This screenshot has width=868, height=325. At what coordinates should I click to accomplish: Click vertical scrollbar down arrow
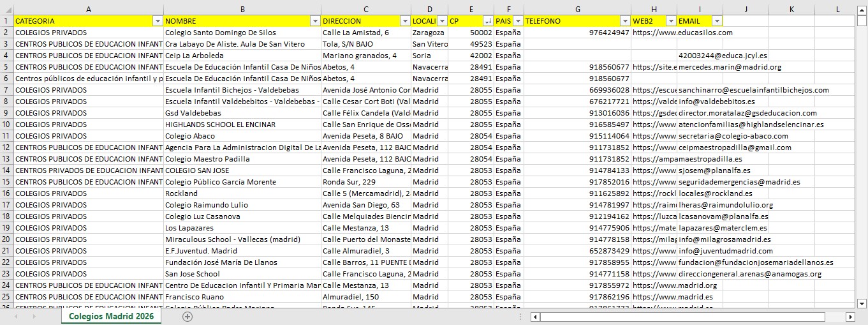[x=862, y=303]
